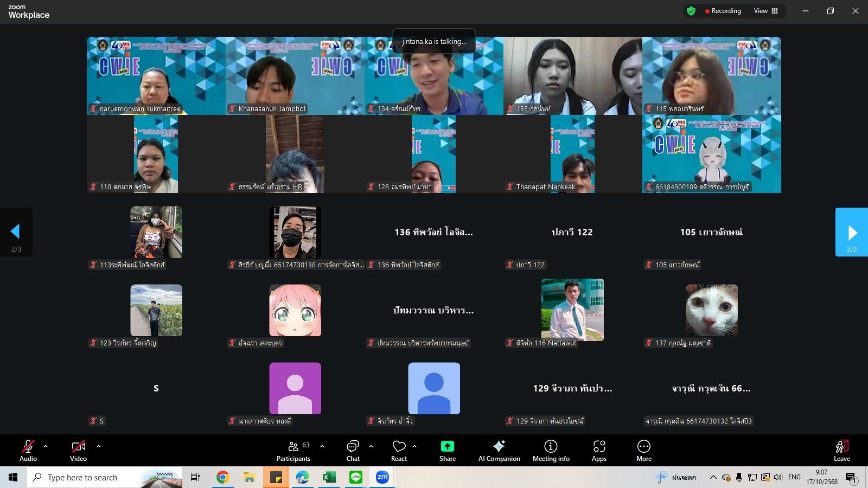
Task: Turn on camera with Video button
Action: point(78,451)
